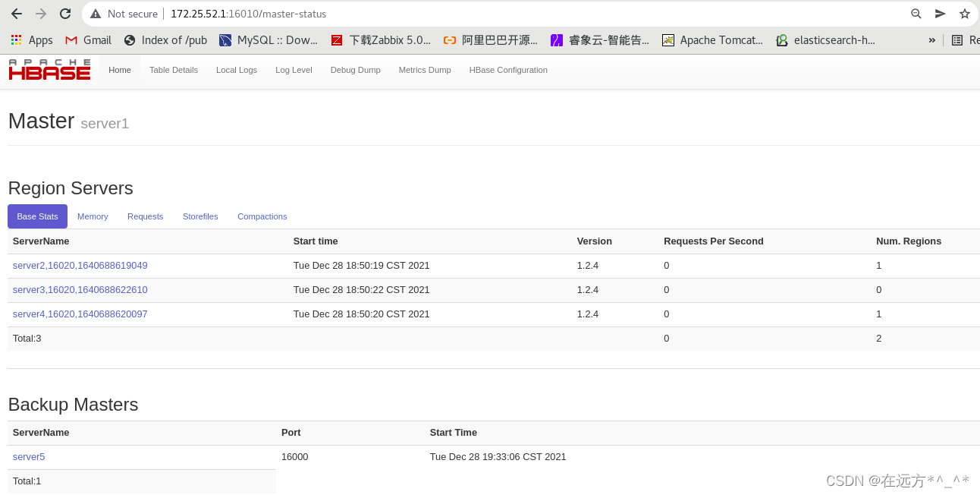Open the MySQL download bookmark

point(269,40)
